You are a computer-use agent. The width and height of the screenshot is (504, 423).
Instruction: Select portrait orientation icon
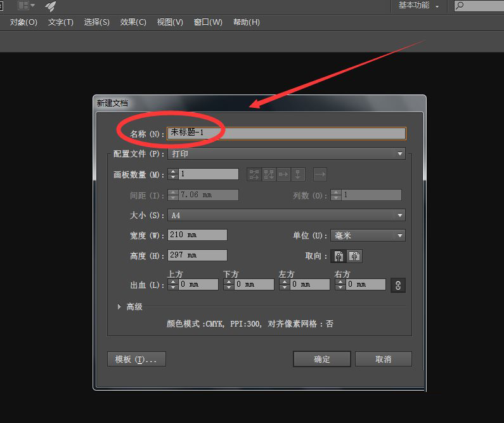[x=339, y=256]
